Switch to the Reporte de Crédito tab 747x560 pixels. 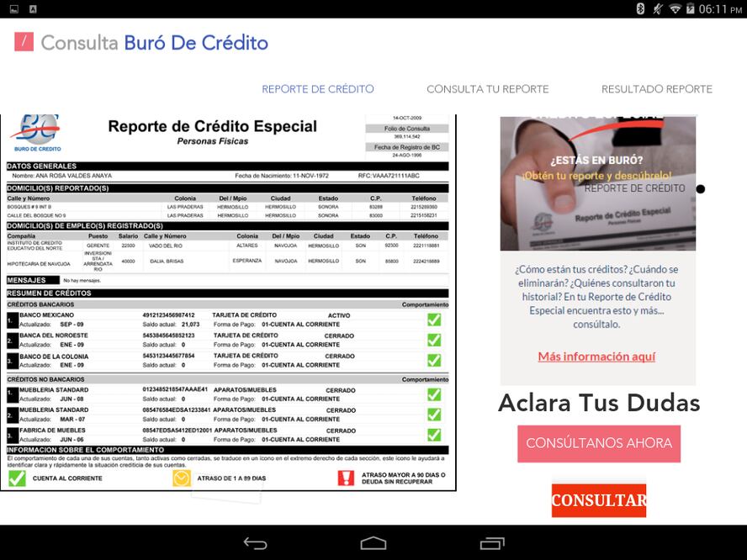(317, 89)
